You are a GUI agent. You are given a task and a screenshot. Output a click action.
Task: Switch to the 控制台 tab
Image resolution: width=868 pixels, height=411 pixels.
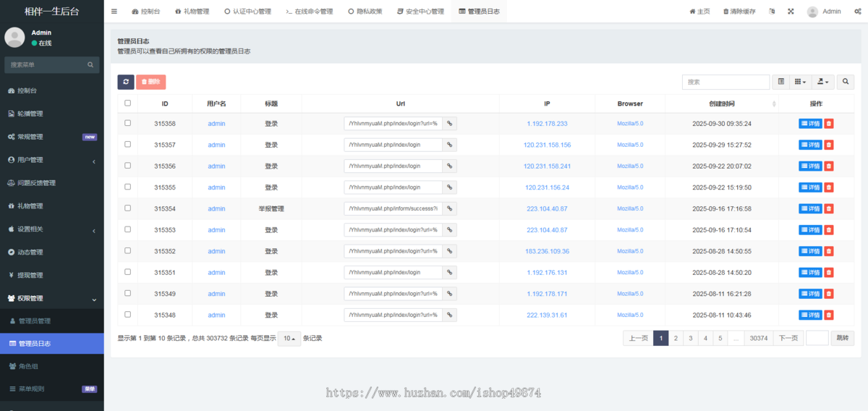click(x=147, y=12)
